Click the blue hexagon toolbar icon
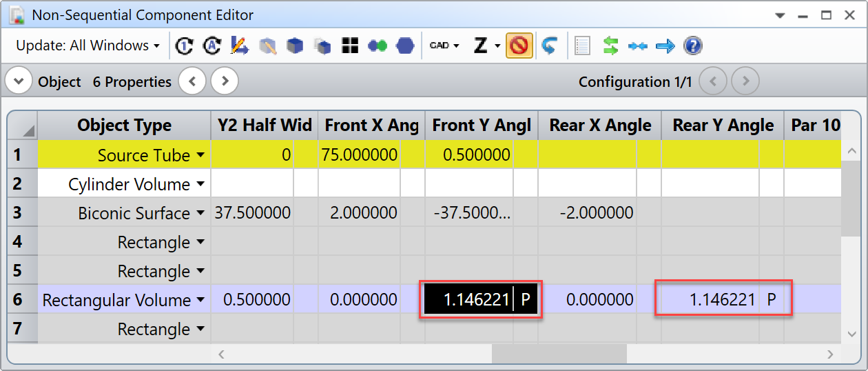868x371 pixels. (x=406, y=46)
